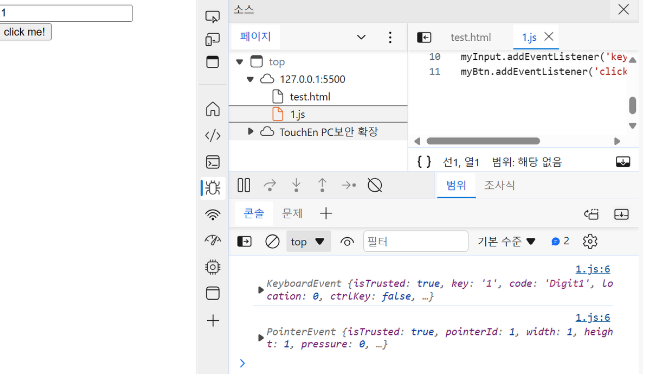
Task: Click the expand quick view drawer icon
Action: click(x=621, y=214)
